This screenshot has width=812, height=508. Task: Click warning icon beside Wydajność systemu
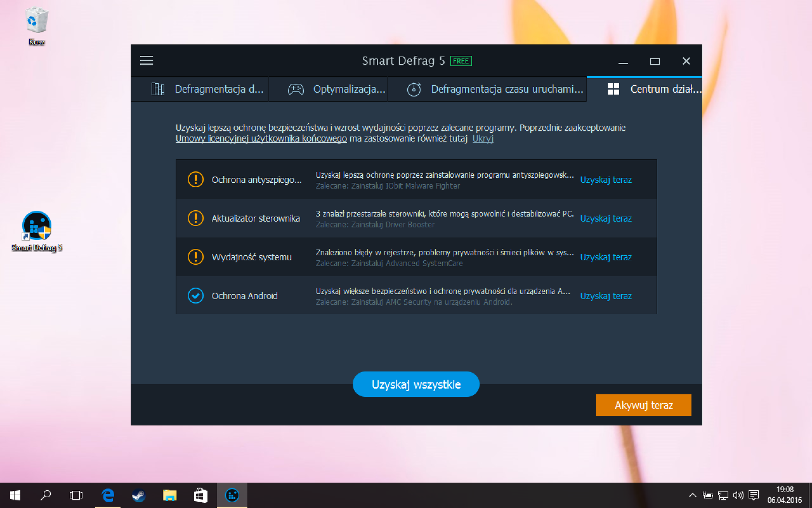click(196, 257)
